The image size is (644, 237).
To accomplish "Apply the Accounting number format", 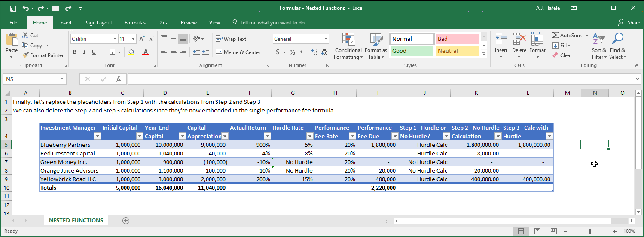I will (x=278, y=52).
